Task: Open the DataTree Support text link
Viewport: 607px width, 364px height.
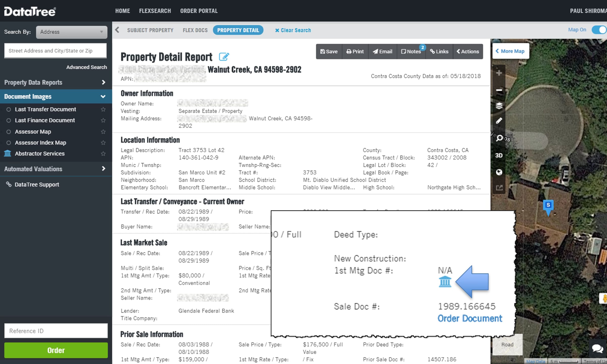Action: tap(37, 185)
